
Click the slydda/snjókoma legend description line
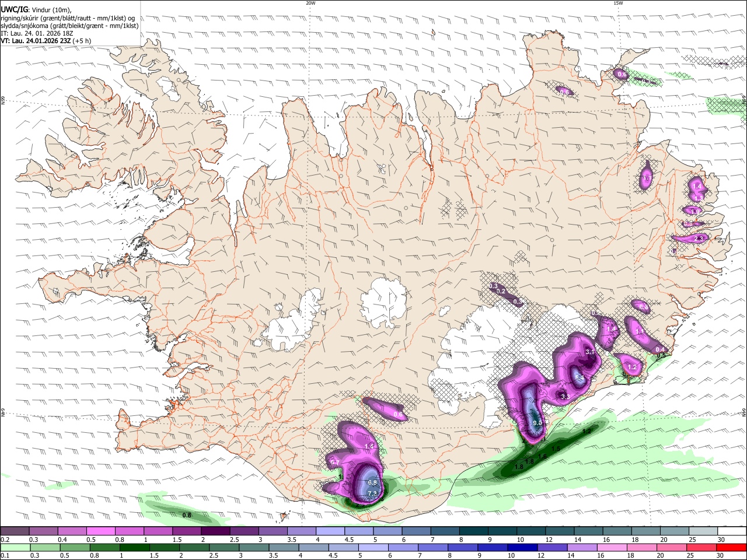tap(69, 25)
